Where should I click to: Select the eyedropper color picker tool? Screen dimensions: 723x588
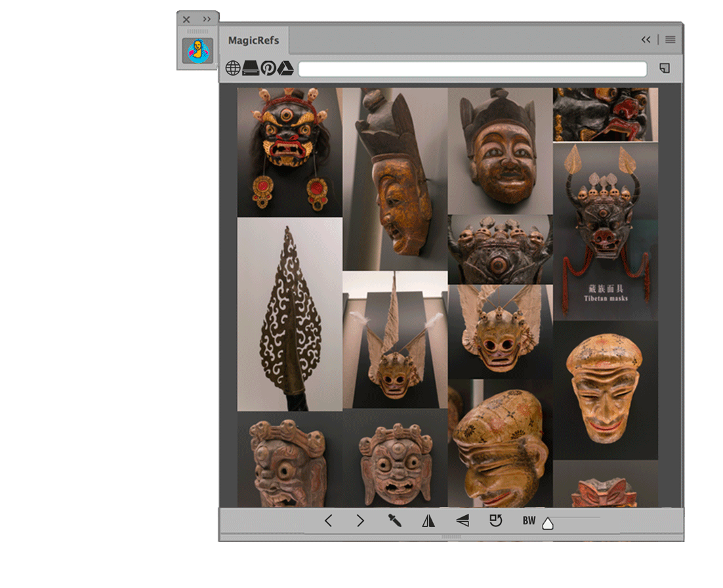pyautogui.click(x=394, y=521)
